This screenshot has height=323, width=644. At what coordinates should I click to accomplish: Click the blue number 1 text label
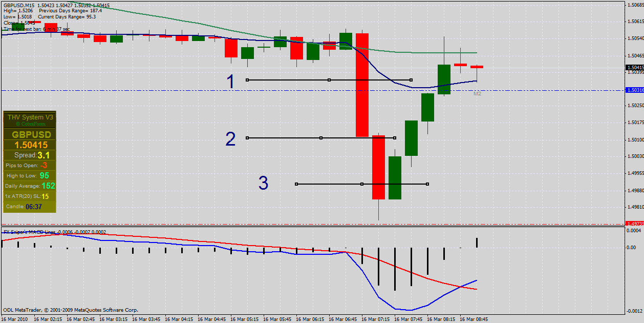tap(231, 82)
